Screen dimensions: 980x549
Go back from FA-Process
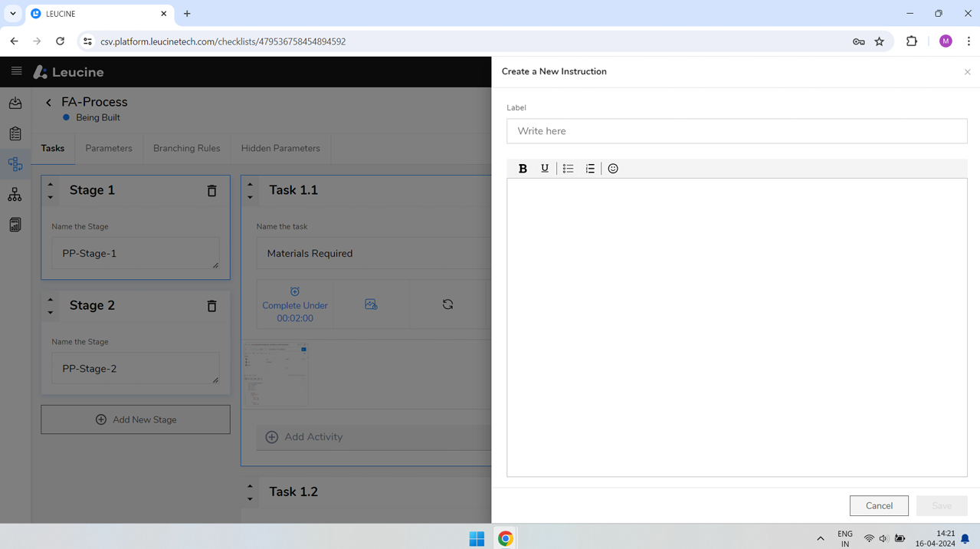(48, 103)
